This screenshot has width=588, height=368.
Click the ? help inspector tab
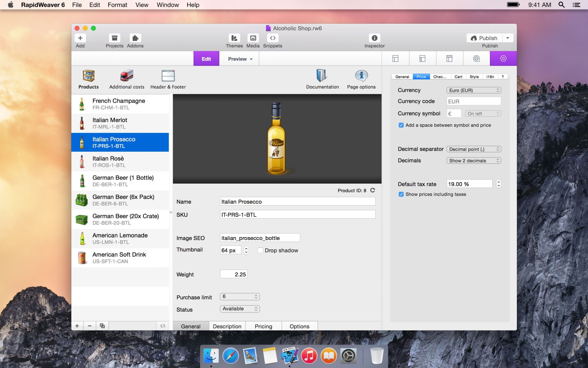coord(503,77)
